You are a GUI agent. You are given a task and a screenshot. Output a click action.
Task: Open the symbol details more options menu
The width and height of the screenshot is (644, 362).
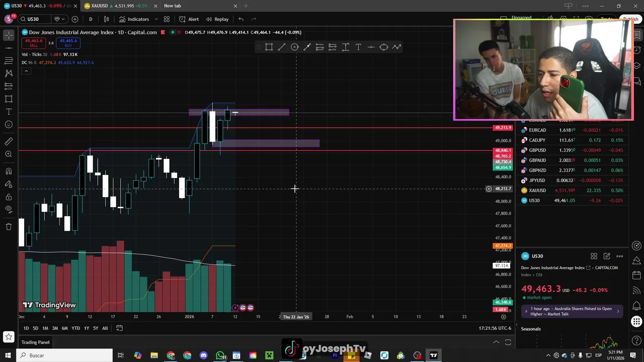pyautogui.click(x=620, y=256)
